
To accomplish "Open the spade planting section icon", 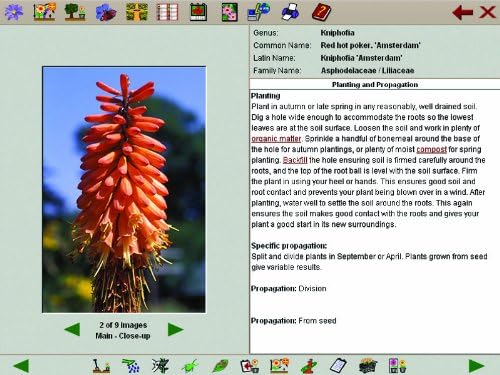I will click(101, 366).
